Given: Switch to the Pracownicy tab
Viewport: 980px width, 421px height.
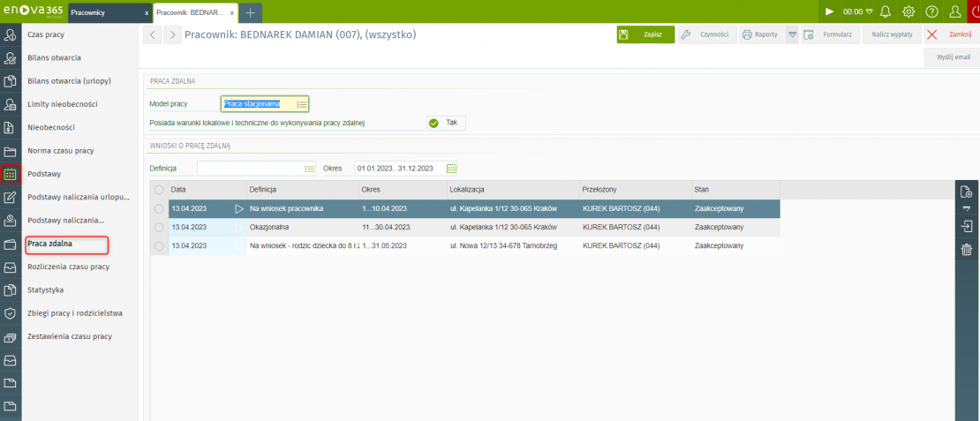Looking at the screenshot, I should (106, 13).
